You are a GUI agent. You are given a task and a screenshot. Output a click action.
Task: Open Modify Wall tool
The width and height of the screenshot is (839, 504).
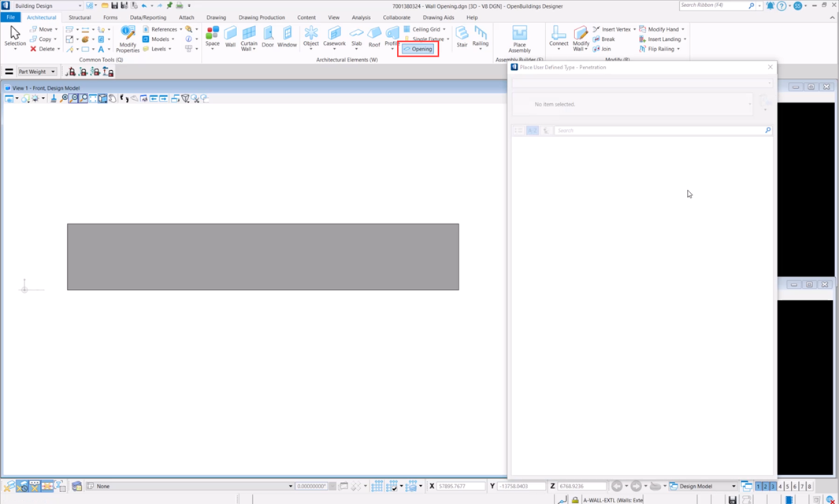(581, 39)
